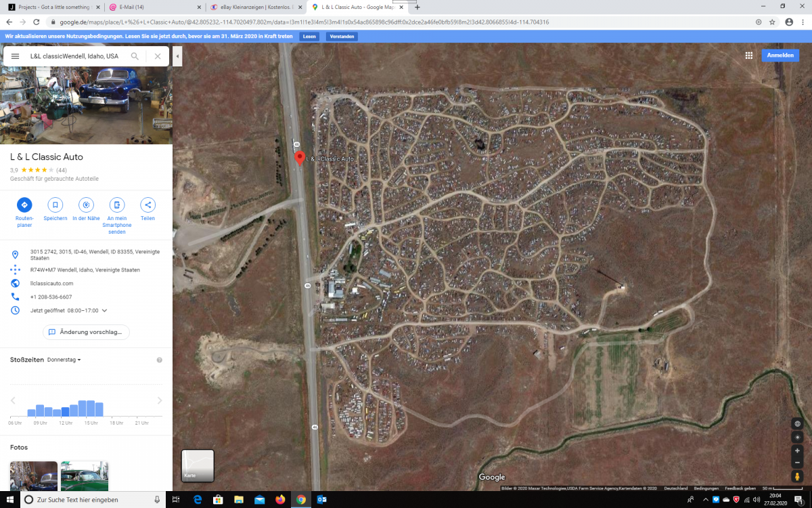This screenshot has height=508, width=812.
Task: Click the Google Maps search input field
Action: click(74, 56)
